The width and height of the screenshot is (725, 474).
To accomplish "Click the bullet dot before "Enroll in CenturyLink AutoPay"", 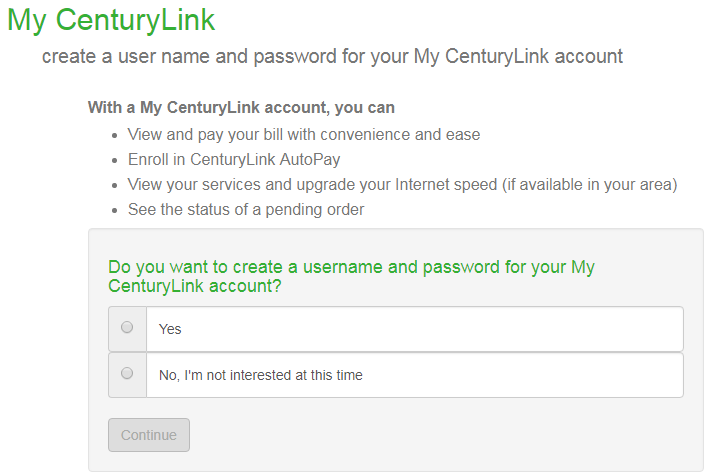I will 113,160.
